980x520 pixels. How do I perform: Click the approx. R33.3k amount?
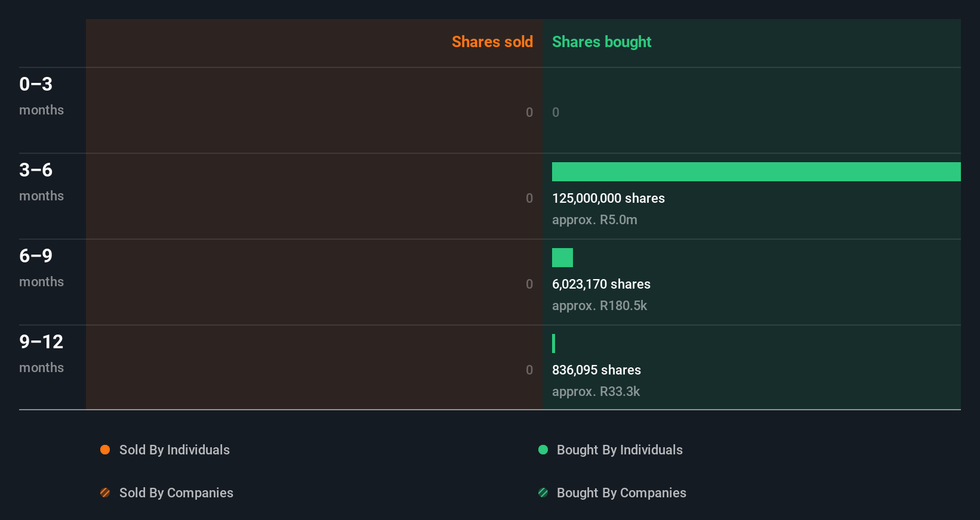596,392
